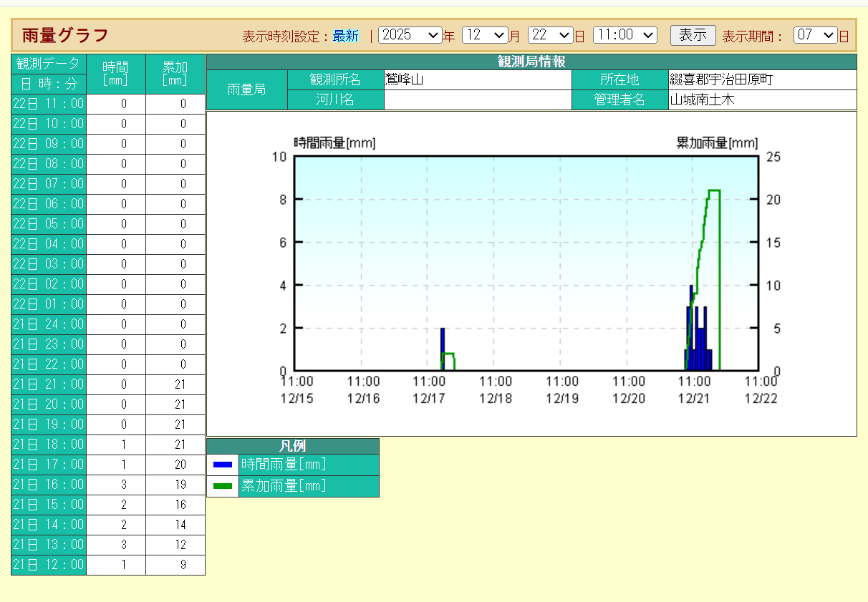Click the green cumulative line peak near 12/21

point(713,190)
